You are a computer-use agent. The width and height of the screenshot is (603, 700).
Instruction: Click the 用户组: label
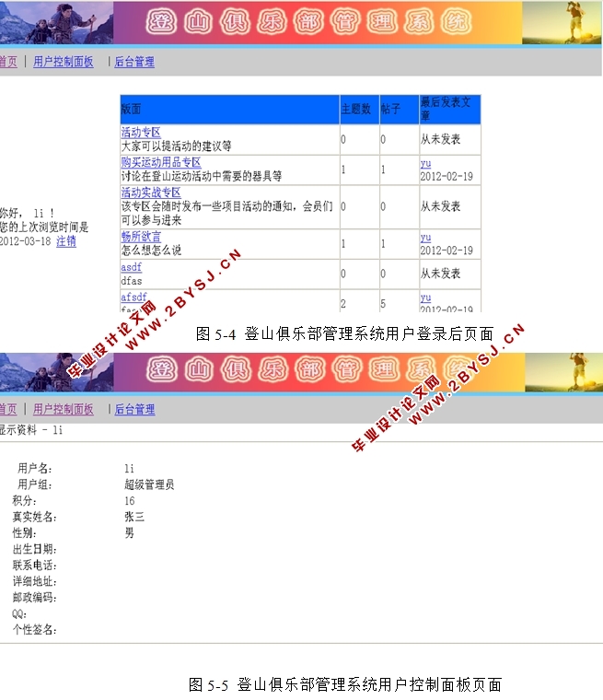click(35, 484)
